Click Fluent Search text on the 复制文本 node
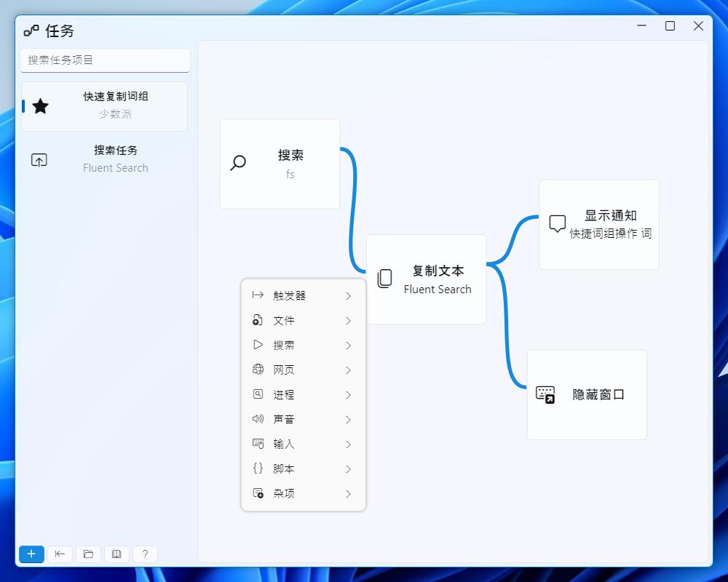 coord(438,290)
